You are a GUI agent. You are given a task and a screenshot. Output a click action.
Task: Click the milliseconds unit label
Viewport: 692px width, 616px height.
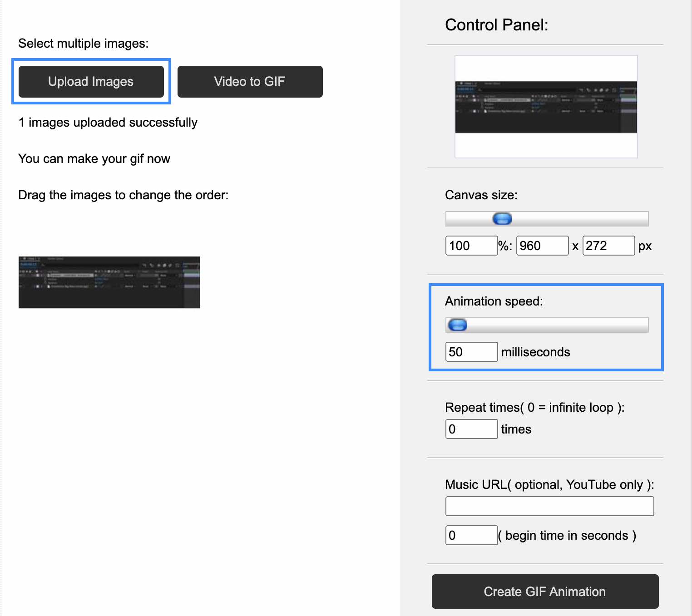535,352
